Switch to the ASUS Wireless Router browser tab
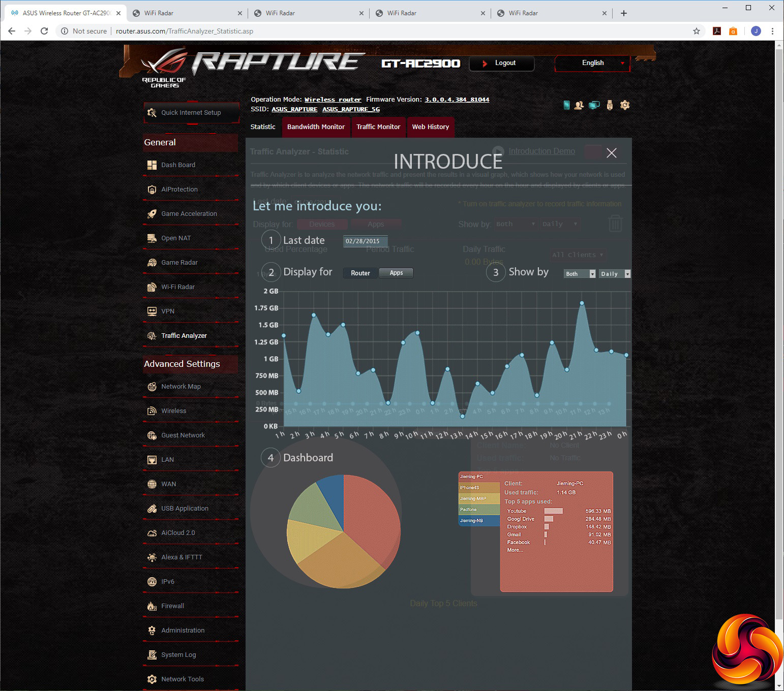The width and height of the screenshot is (784, 691). 65,13
